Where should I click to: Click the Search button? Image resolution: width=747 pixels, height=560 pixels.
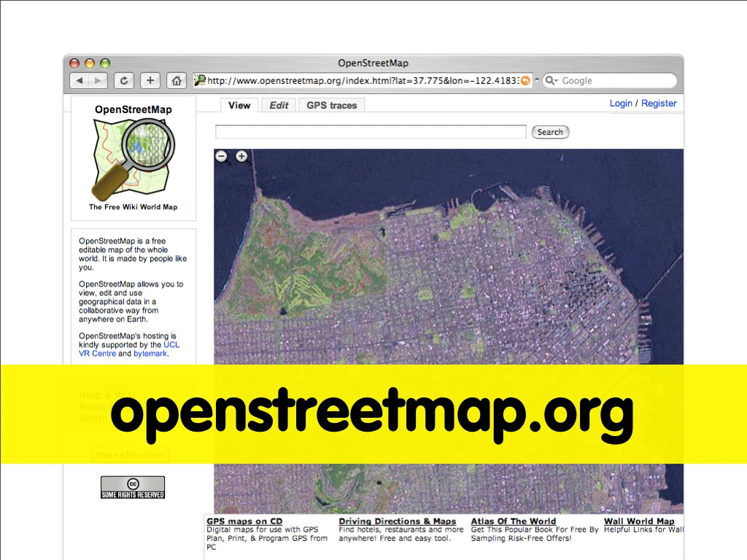click(x=550, y=132)
